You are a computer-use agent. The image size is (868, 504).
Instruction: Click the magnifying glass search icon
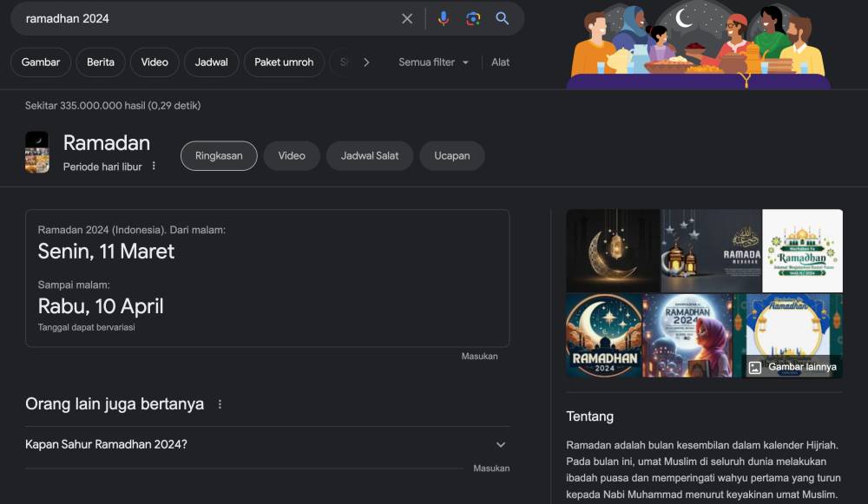tap(502, 18)
